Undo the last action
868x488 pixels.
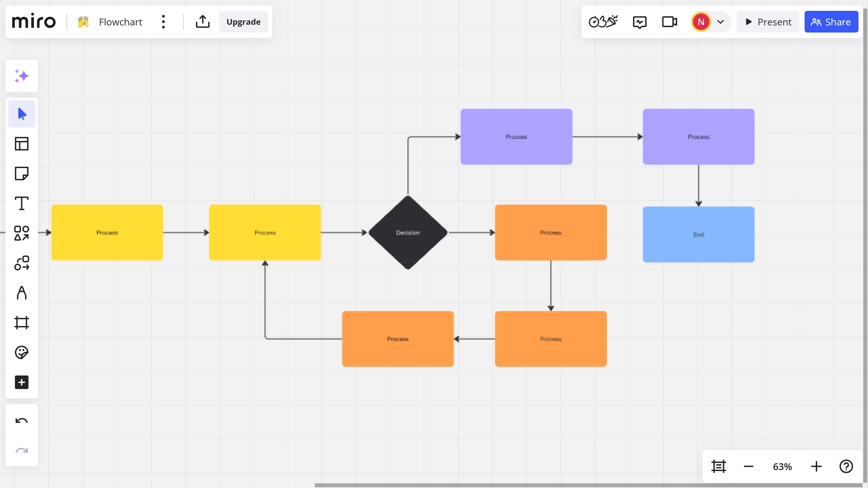click(22, 421)
